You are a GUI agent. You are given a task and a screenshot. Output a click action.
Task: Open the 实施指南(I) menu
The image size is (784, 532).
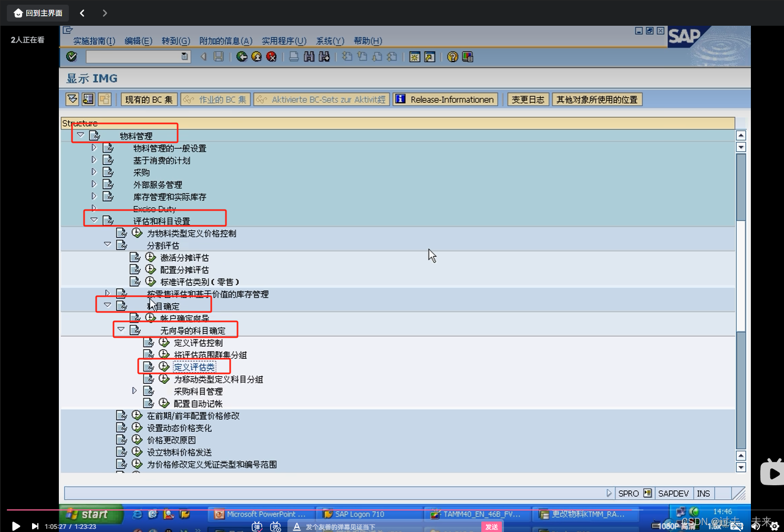tap(94, 41)
